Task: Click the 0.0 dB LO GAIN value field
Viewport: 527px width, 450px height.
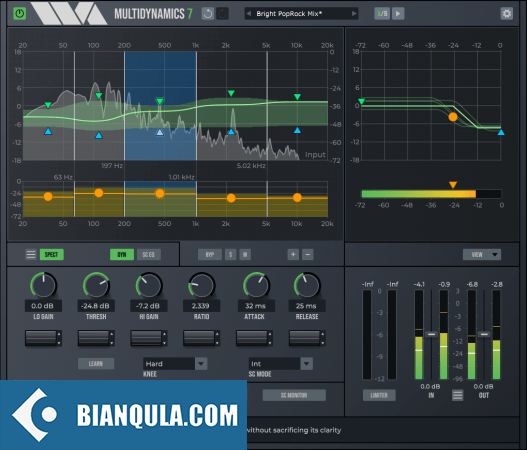Action: point(43,306)
